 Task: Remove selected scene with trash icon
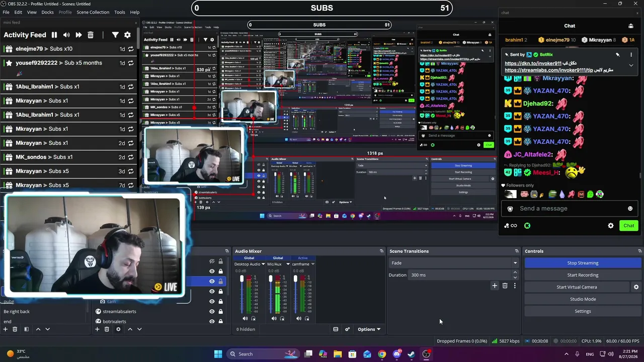tap(15, 329)
